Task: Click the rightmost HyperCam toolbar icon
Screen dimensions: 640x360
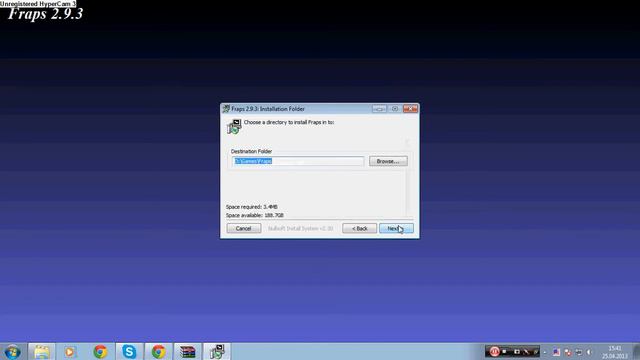Action: click(535, 351)
